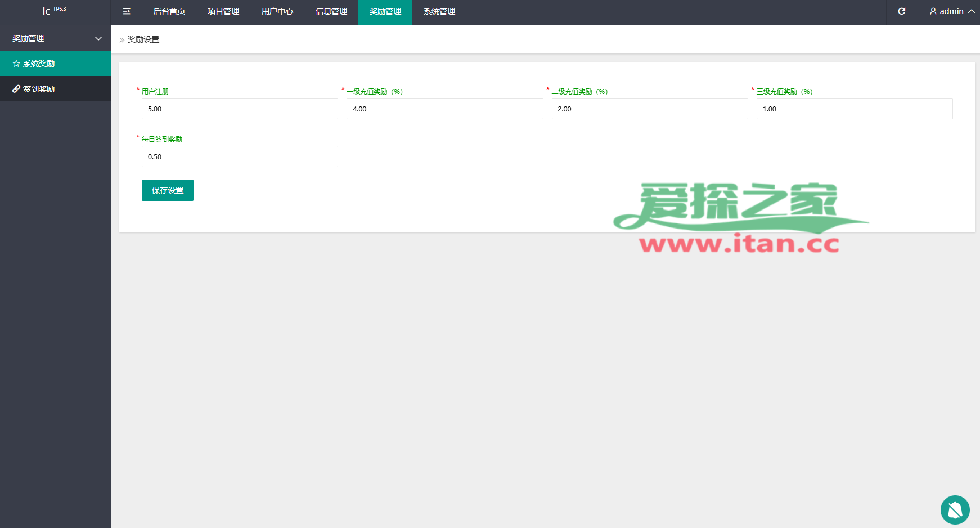Open the 信息管理 menu item
This screenshot has width=980, height=528.
pos(331,11)
